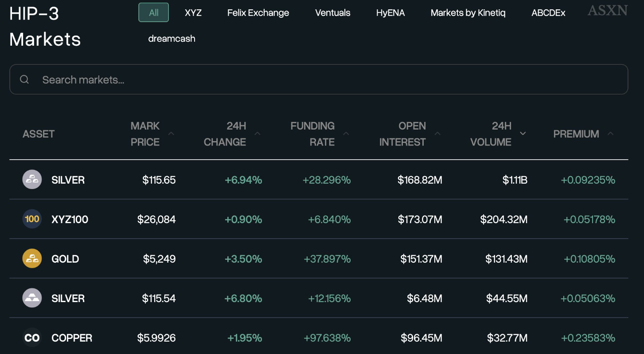Click the gold bars icon beside GOLD

(x=31, y=258)
